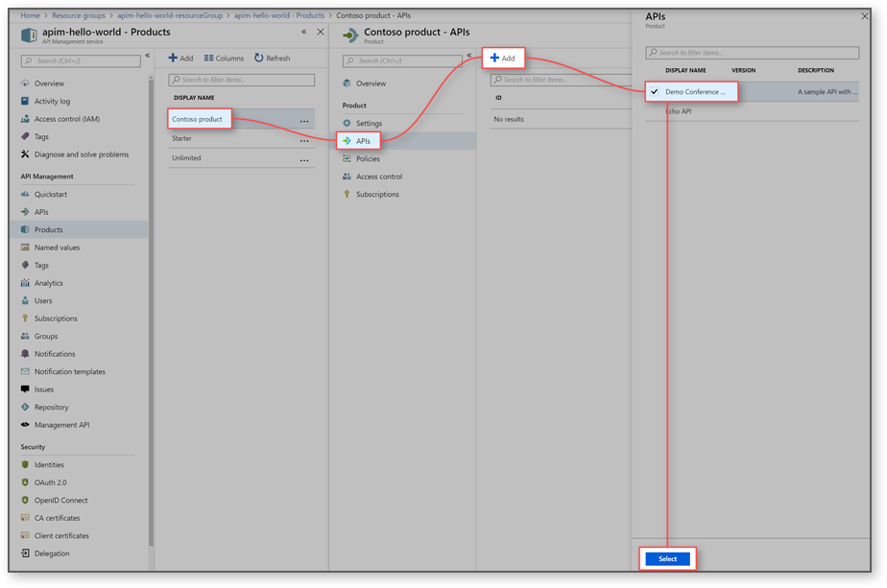Screen dimensions: 887x588
Task: Open Settings in the Contoso product menu
Action: [369, 123]
